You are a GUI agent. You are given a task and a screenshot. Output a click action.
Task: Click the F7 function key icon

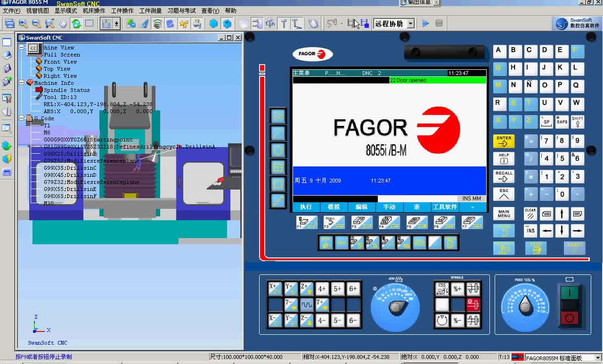point(472,222)
